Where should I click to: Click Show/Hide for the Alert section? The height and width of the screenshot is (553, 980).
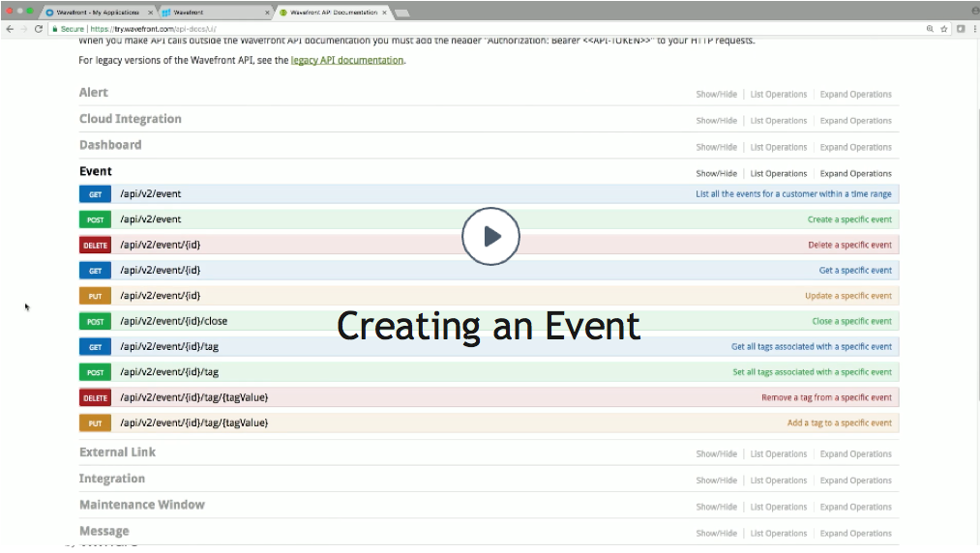(x=716, y=95)
